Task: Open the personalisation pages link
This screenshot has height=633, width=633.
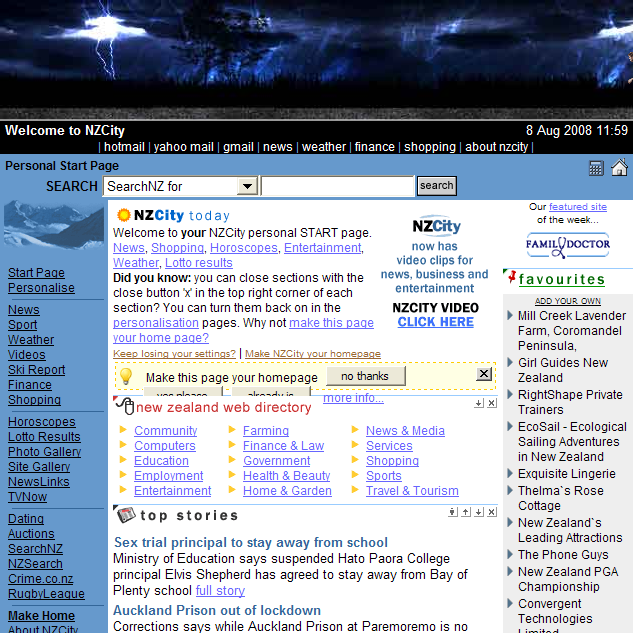Action: (156, 323)
